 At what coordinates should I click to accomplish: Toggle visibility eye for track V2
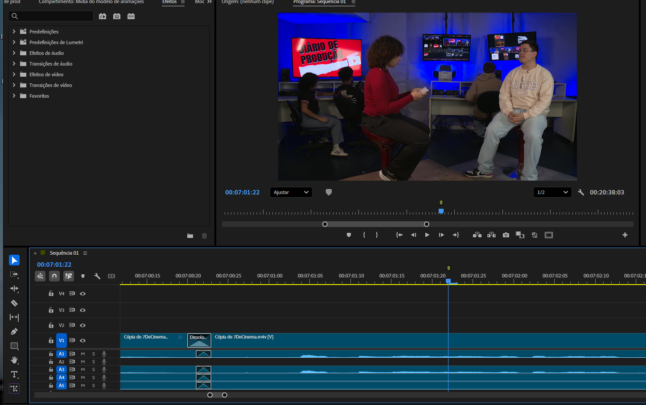coord(83,325)
